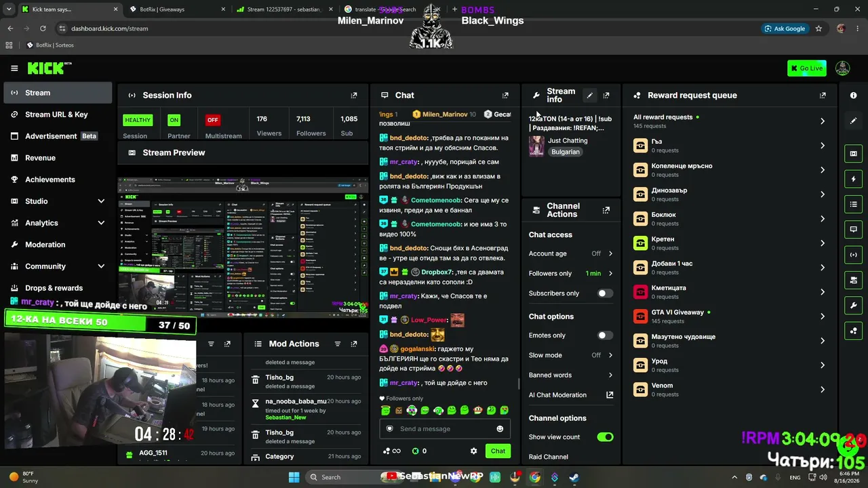Open the Advertisement section
This screenshot has height=488, width=868.
pos(58,136)
